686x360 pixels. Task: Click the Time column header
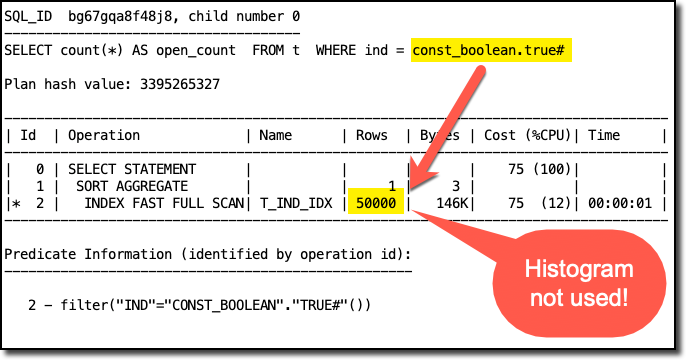click(604, 135)
